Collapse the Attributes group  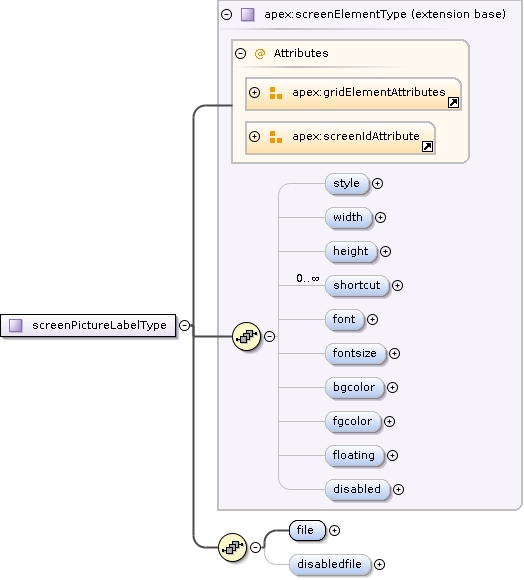pos(240,53)
